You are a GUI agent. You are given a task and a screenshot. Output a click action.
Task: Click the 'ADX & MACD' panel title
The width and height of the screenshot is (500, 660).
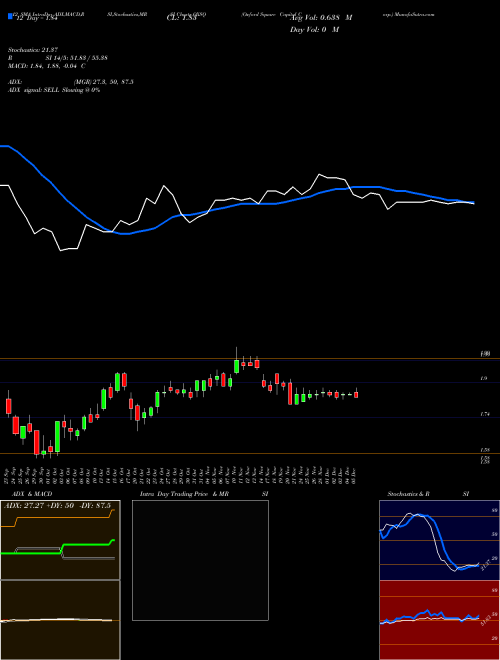coord(32,494)
